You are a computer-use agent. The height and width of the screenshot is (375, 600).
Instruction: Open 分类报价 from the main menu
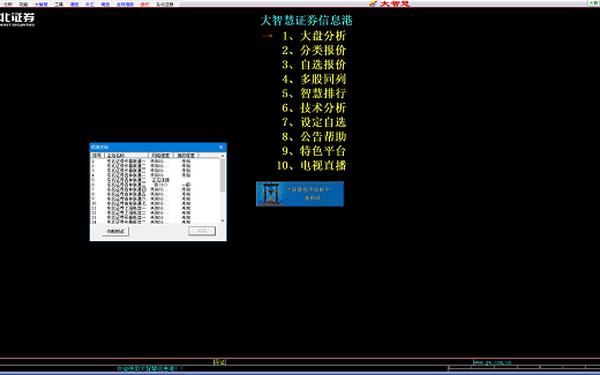314,51
